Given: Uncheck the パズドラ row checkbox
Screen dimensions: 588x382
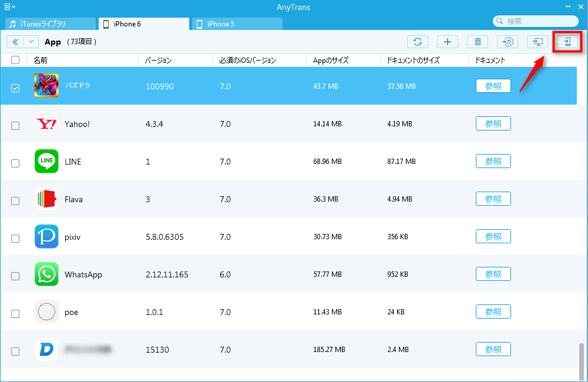Looking at the screenshot, I should point(15,88).
